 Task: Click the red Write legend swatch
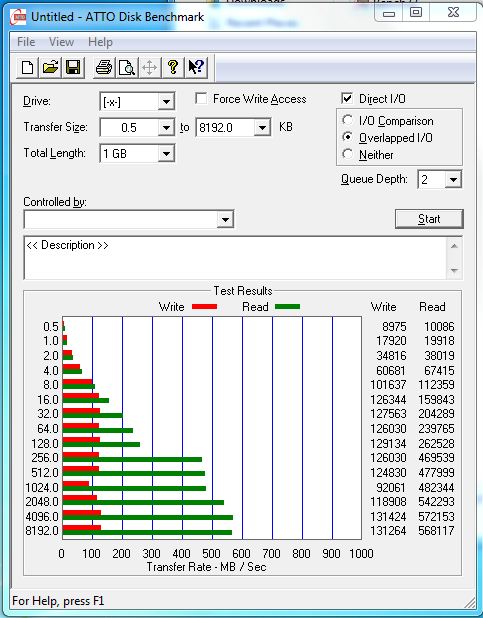(x=204, y=307)
